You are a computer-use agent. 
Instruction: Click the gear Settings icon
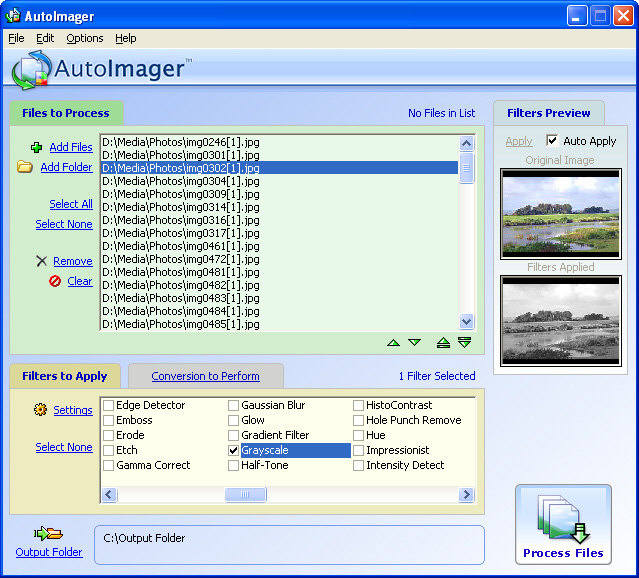point(40,410)
